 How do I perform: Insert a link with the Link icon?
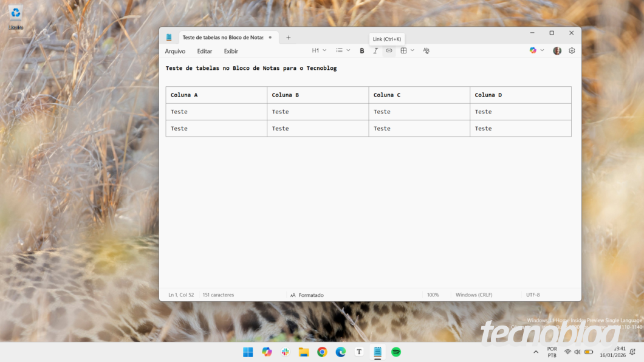coord(389,50)
